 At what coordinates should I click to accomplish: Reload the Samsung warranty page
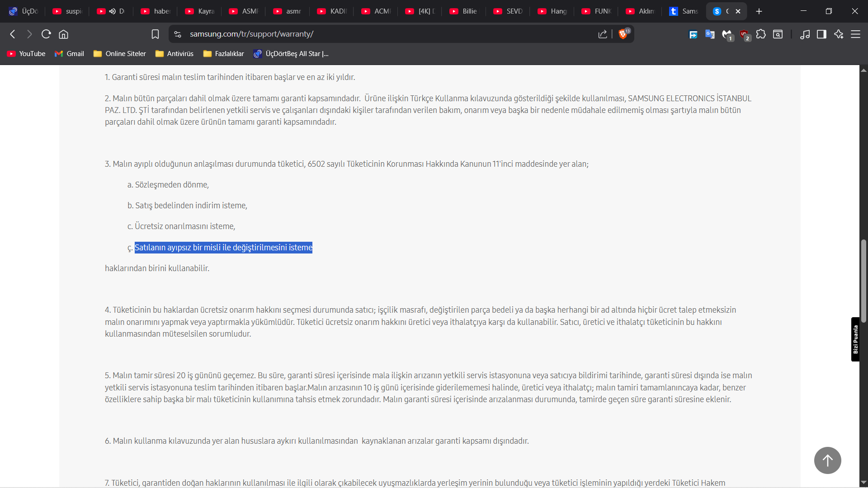pyautogui.click(x=46, y=34)
